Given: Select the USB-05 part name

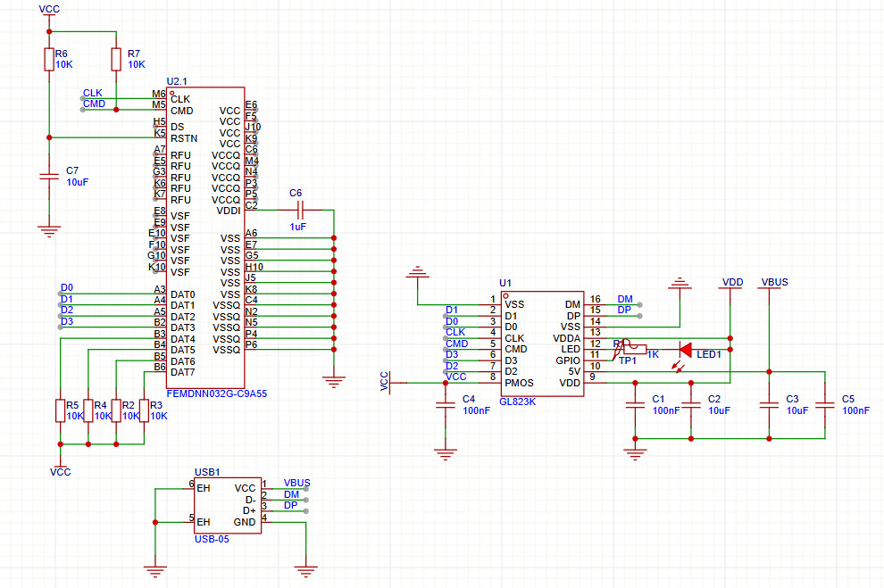Looking at the screenshot, I should click(x=212, y=539).
